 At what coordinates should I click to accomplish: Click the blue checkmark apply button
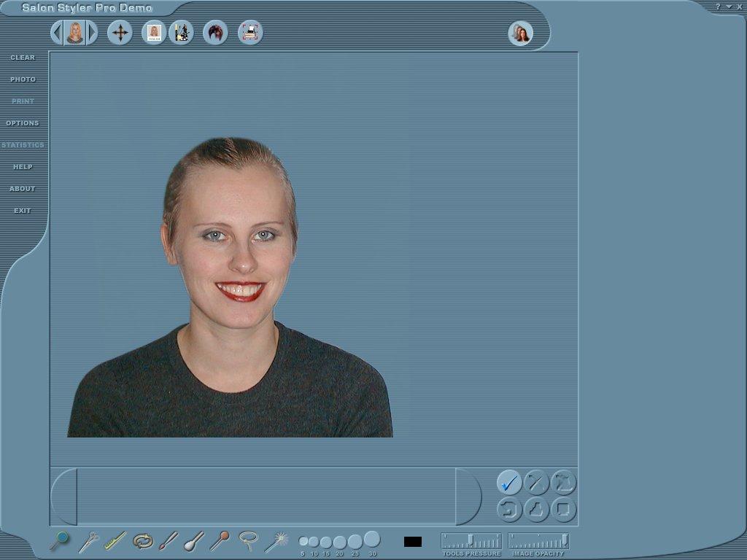pyautogui.click(x=509, y=482)
